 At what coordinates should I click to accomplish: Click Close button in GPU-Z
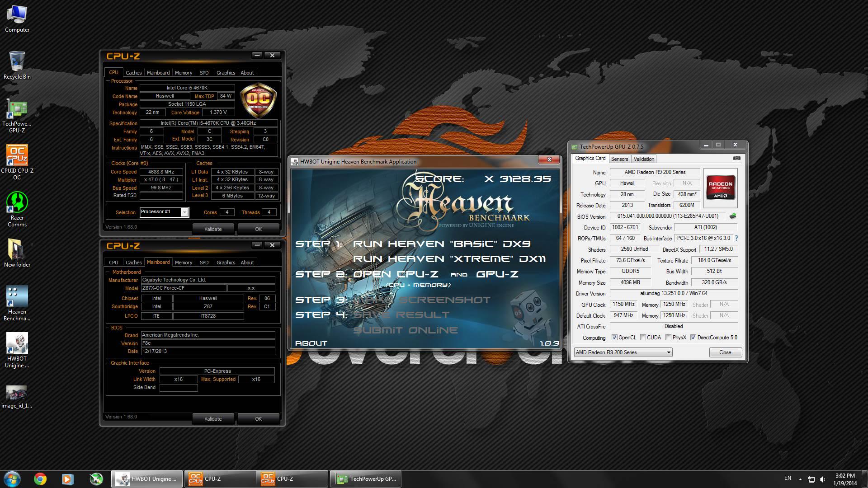pyautogui.click(x=725, y=352)
